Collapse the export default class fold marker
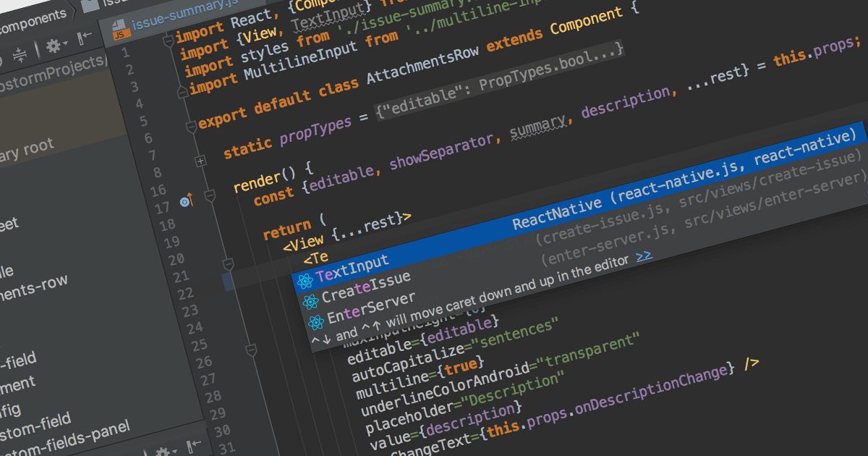The image size is (868, 456). [191, 127]
